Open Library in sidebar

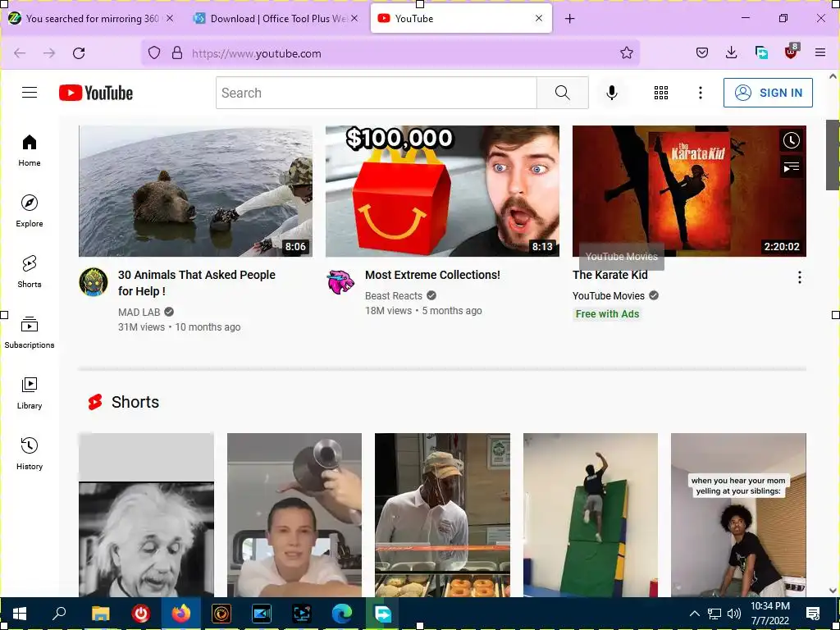30,393
